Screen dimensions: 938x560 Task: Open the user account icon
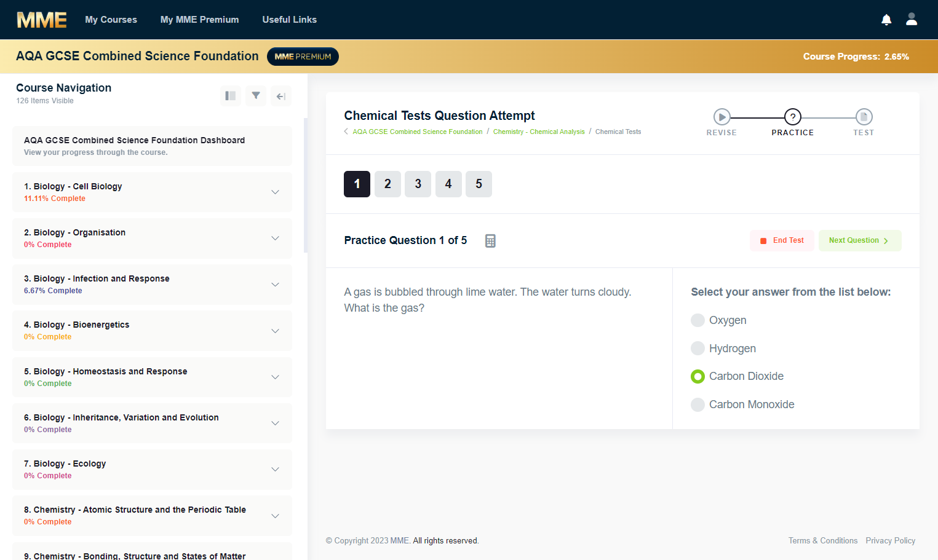tap(912, 20)
